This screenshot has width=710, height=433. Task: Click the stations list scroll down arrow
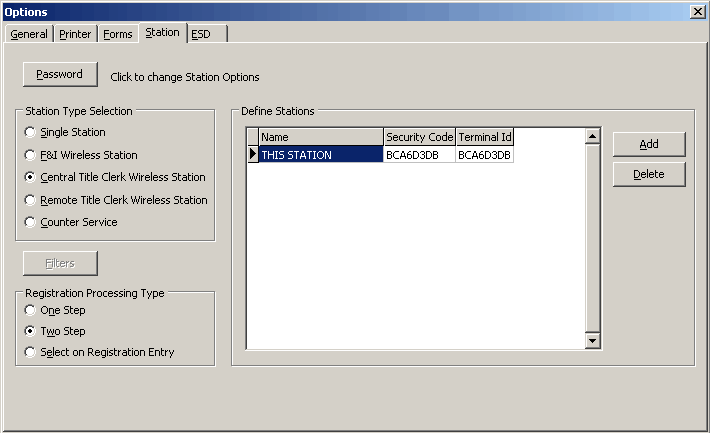pos(592,341)
